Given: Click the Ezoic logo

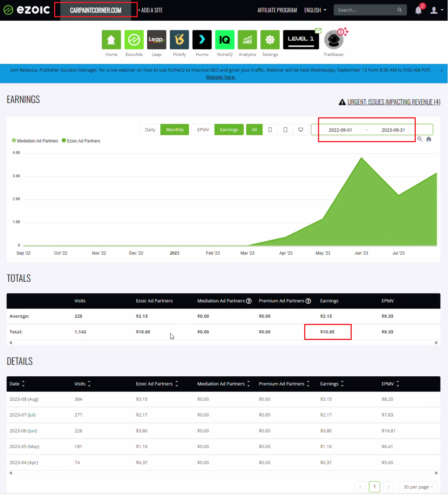Looking at the screenshot, I should pyautogui.click(x=26, y=10).
